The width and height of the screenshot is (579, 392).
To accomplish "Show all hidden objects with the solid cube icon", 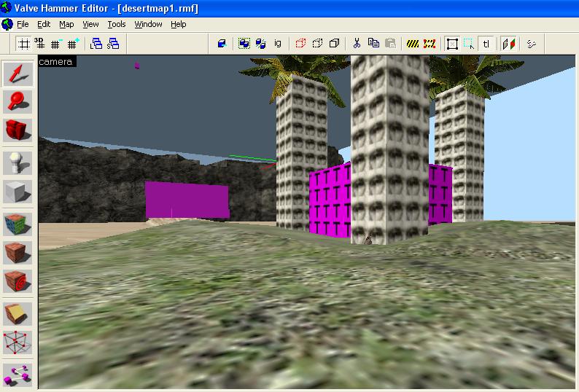I will pyautogui.click(x=334, y=44).
